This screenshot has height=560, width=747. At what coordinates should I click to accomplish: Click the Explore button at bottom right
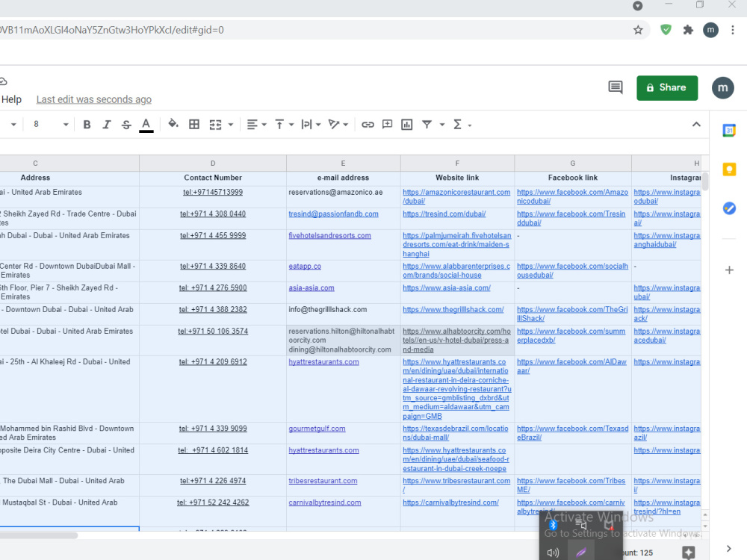[x=689, y=553]
